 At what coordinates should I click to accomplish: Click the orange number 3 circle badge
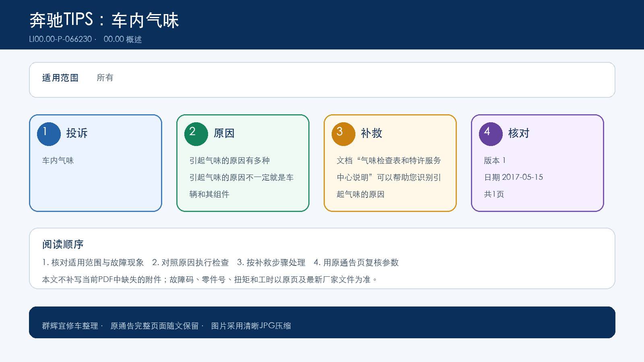pyautogui.click(x=343, y=134)
